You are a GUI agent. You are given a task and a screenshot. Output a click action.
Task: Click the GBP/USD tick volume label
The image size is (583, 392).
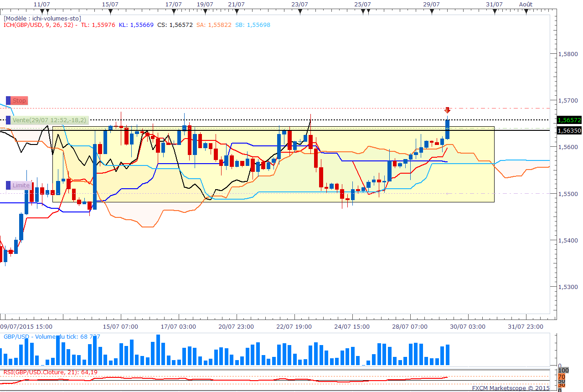pyautogui.click(x=52, y=337)
